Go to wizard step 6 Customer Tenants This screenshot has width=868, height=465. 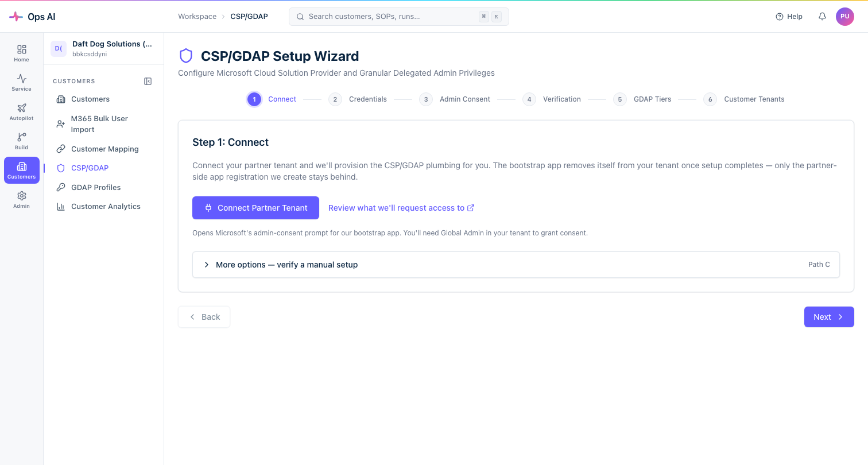pos(744,99)
